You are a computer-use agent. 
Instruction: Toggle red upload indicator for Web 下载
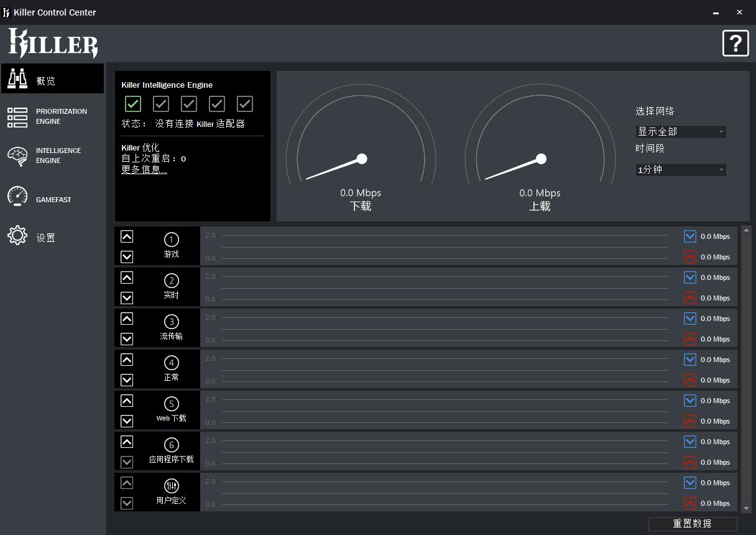[x=690, y=421]
